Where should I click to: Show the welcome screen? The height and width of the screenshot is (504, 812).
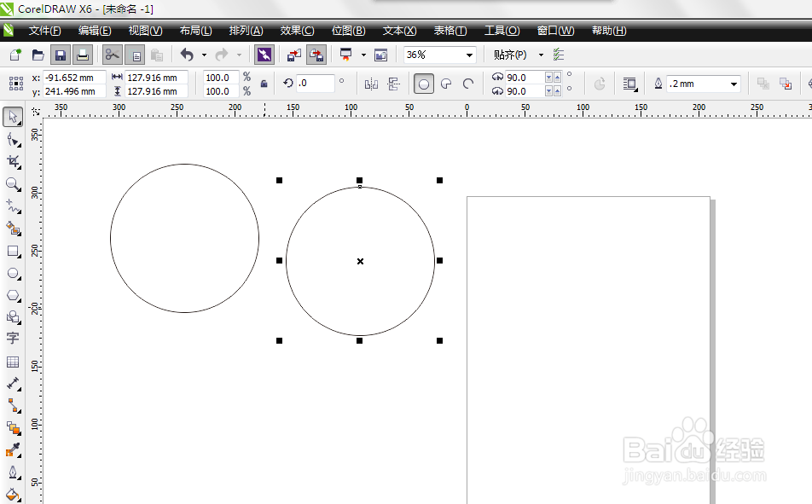381,55
